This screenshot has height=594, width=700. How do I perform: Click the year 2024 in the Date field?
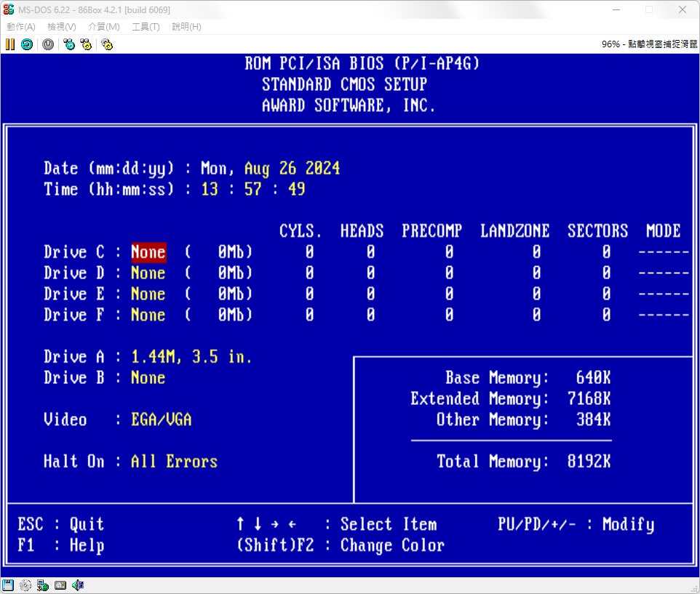coord(322,169)
